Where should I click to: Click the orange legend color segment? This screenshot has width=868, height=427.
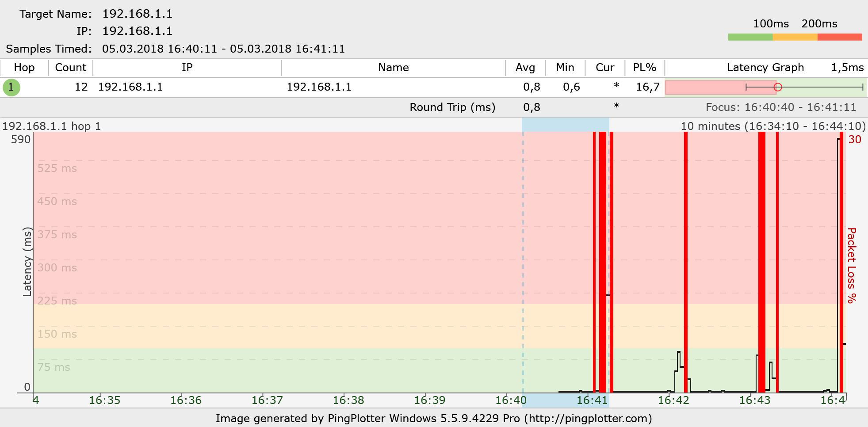pyautogui.click(x=795, y=37)
